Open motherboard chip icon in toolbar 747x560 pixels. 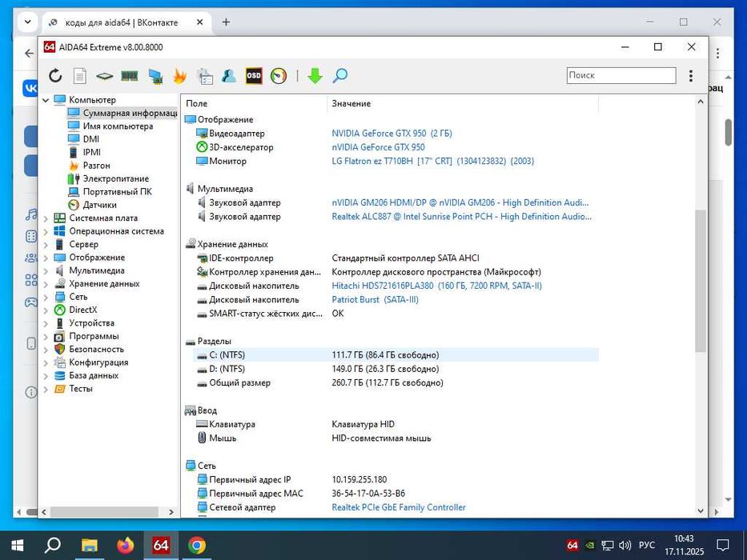click(x=104, y=76)
